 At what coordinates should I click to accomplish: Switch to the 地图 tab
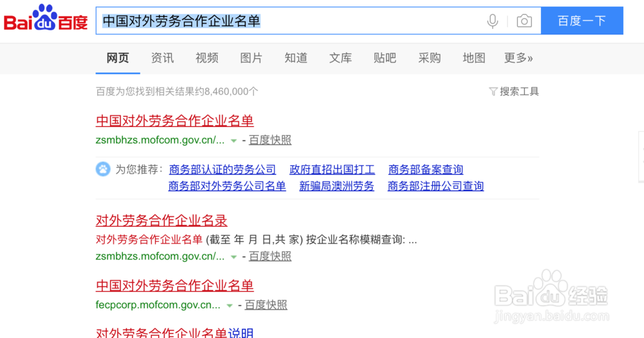473,58
